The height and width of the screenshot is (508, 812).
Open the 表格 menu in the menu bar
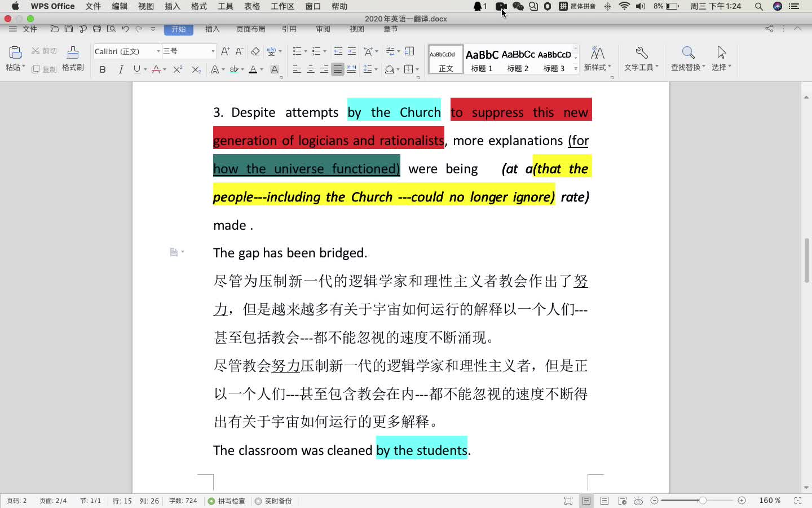point(252,6)
